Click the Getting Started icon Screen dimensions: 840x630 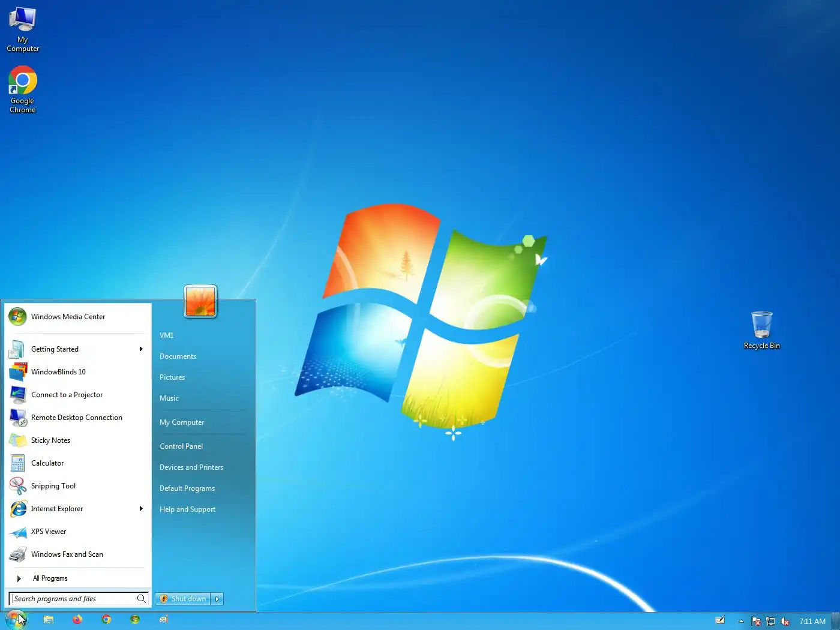17,349
